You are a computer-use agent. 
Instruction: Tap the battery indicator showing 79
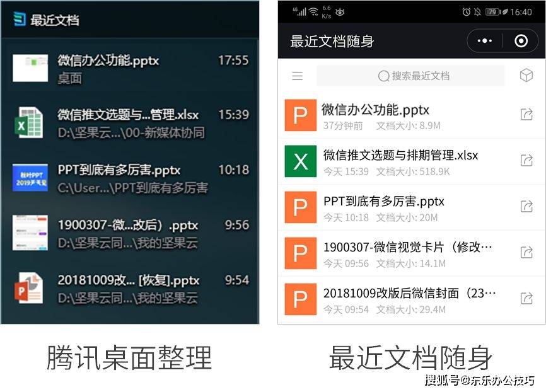point(492,12)
